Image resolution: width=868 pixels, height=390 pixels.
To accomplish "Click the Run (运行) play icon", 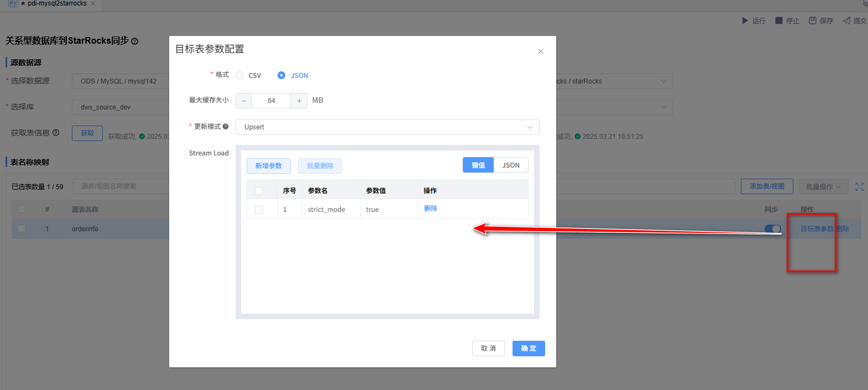I will click(x=745, y=20).
